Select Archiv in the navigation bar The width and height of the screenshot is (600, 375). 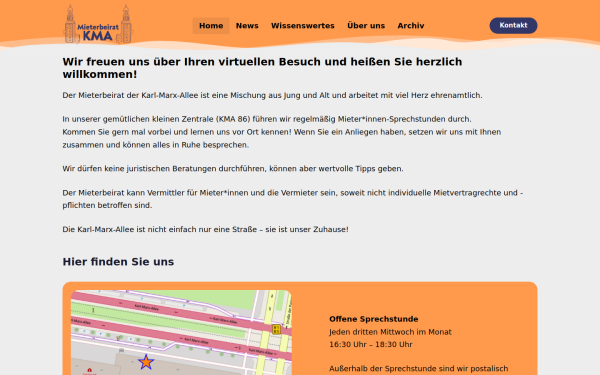411,26
